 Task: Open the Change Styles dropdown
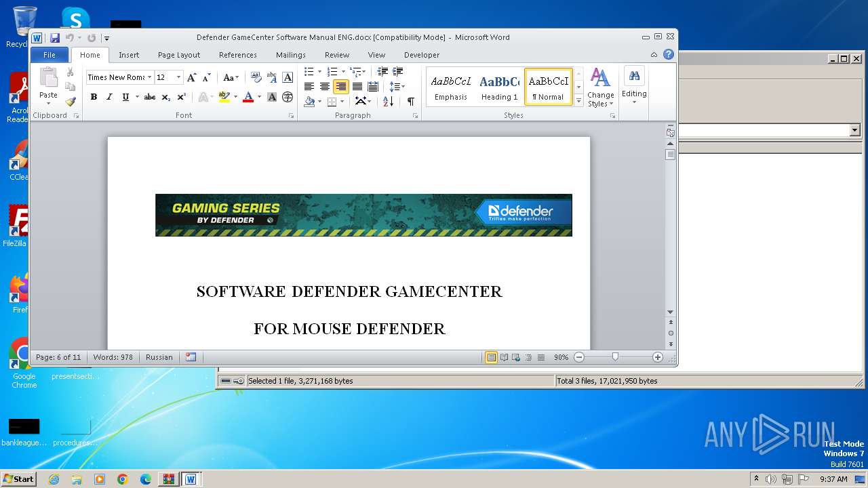600,87
